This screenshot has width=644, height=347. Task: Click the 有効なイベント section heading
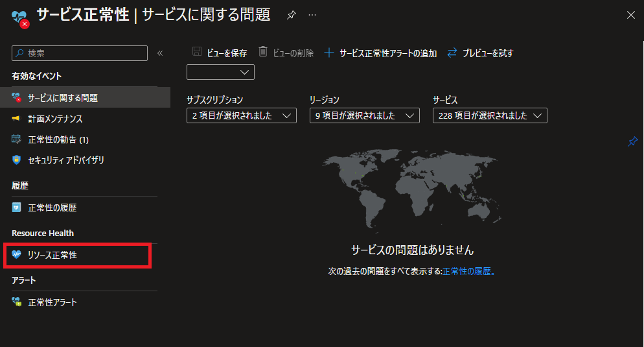(x=36, y=76)
